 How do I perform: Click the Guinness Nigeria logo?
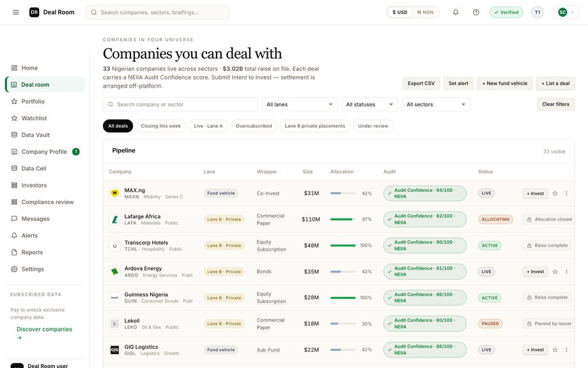point(115,298)
